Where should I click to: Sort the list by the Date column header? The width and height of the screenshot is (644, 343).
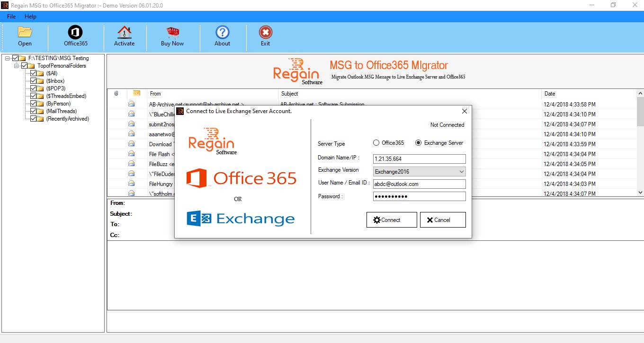point(589,94)
